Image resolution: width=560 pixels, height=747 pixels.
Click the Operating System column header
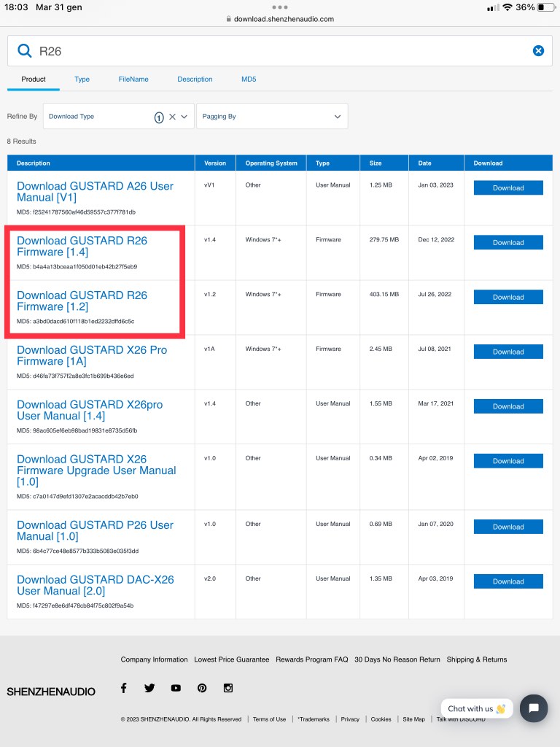tap(271, 163)
